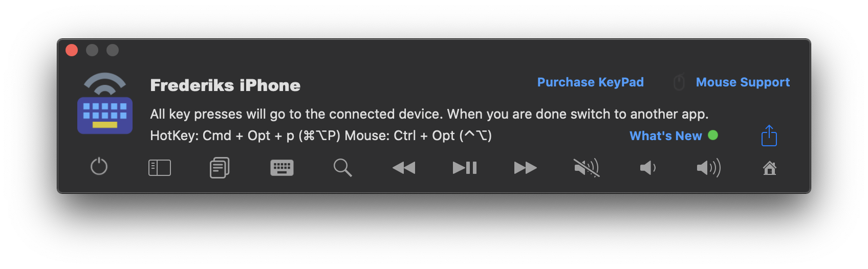Click the magnifying glass search icon

342,168
